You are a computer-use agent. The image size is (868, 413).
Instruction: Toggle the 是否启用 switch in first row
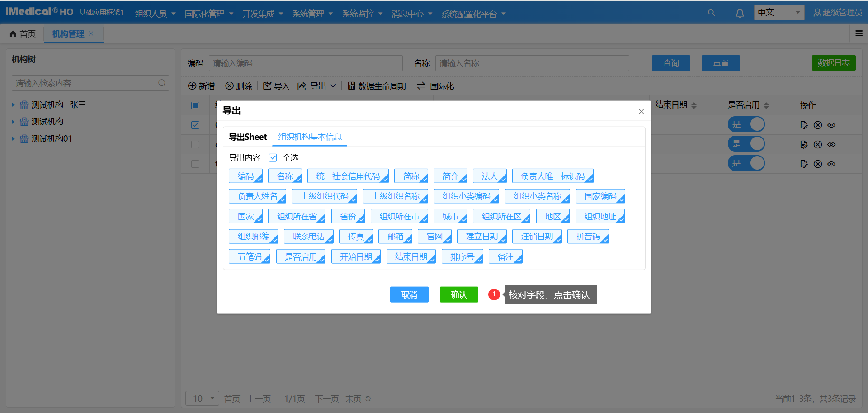click(746, 125)
